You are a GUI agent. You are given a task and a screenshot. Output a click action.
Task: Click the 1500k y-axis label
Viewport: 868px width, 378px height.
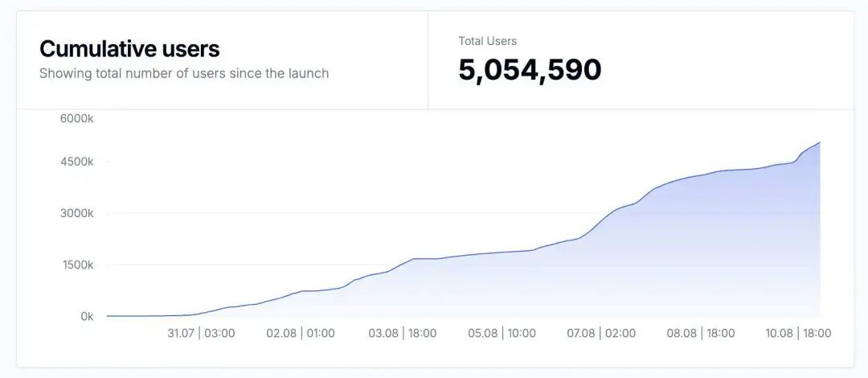point(77,265)
